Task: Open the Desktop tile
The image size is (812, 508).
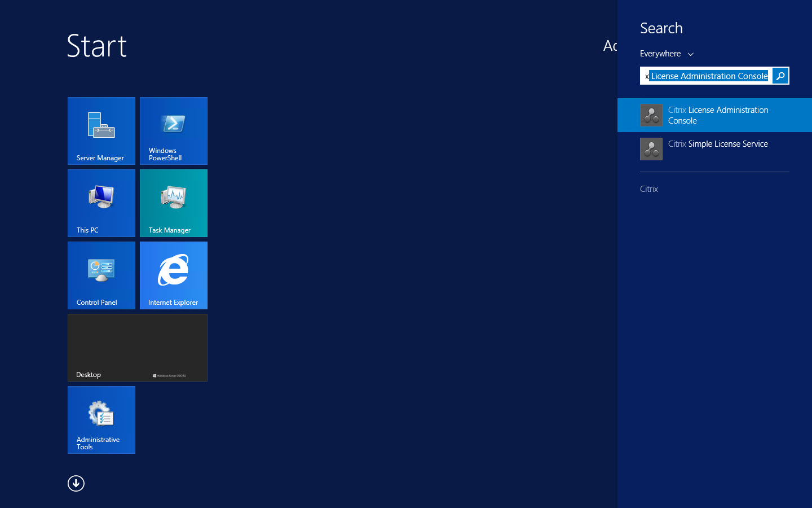Action: click(138, 348)
